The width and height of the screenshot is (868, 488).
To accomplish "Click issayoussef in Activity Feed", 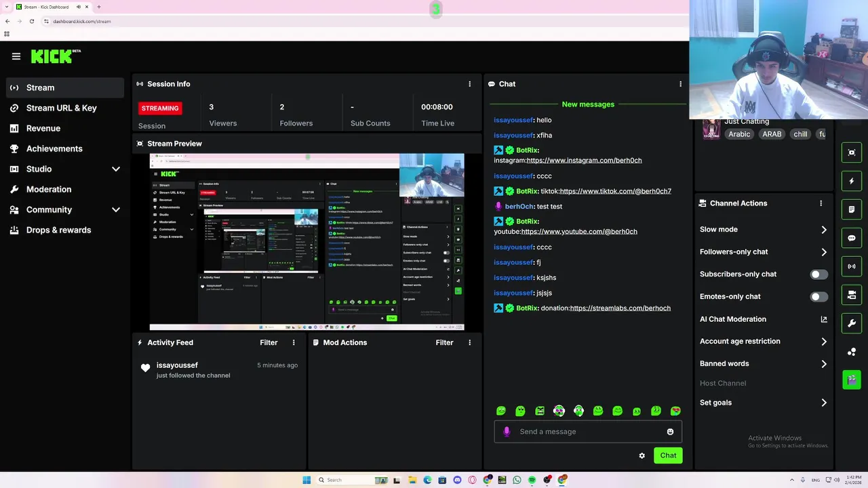I will 177,365.
